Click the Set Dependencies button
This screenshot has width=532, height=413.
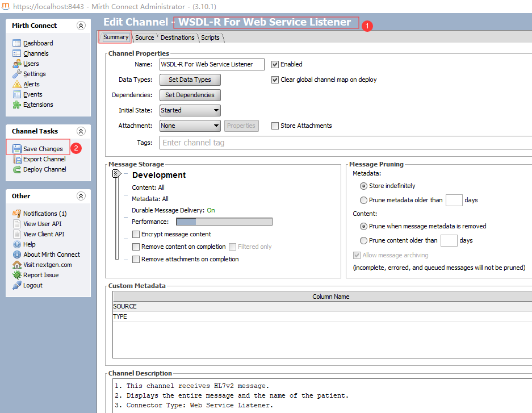[x=190, y=95]
